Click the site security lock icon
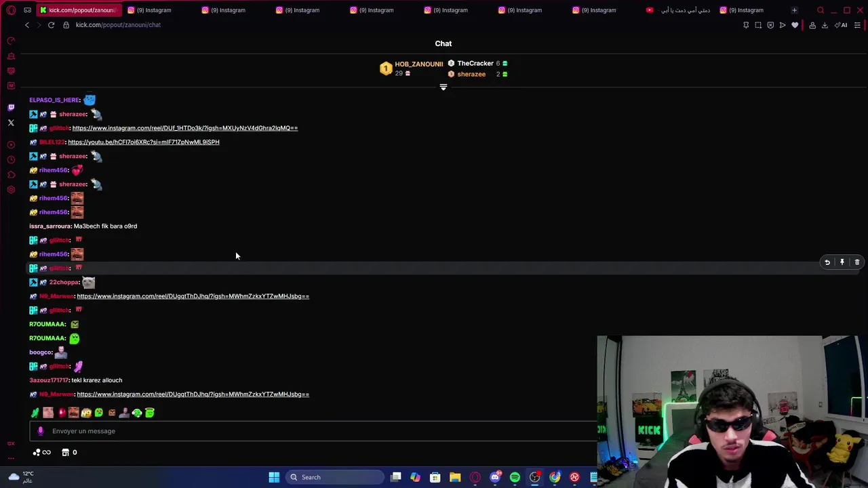 (66, 25)
